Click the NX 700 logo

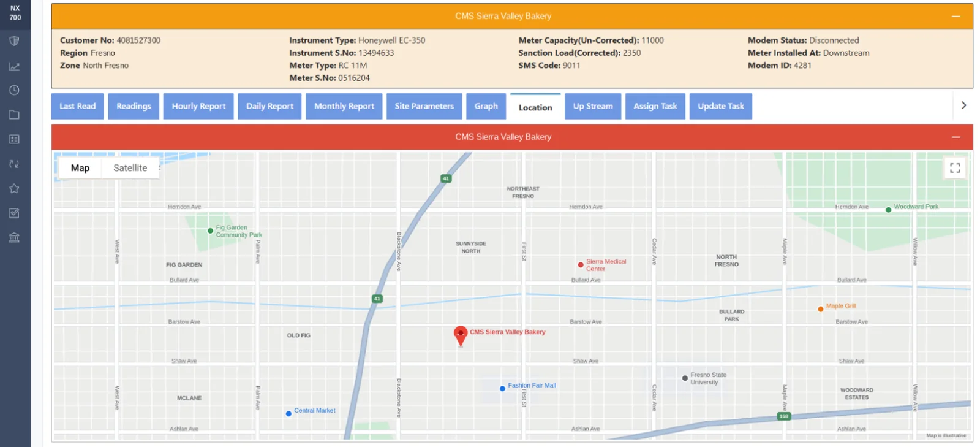pyautogui.click(x=15, y=13)
